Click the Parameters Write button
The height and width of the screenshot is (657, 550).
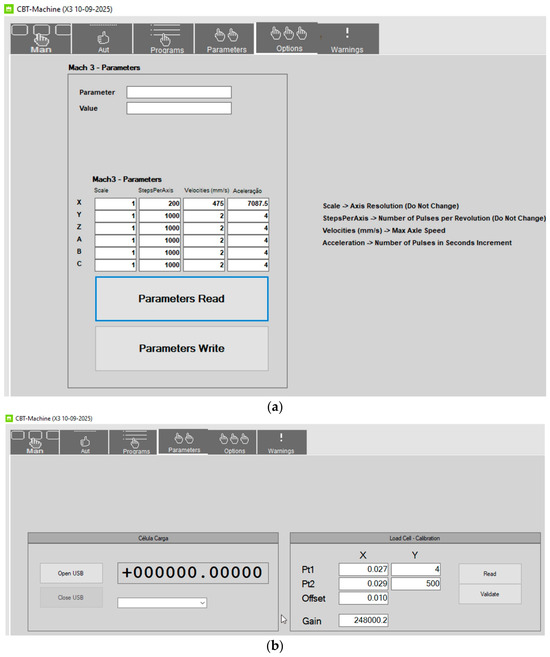(x=182, y=349)
